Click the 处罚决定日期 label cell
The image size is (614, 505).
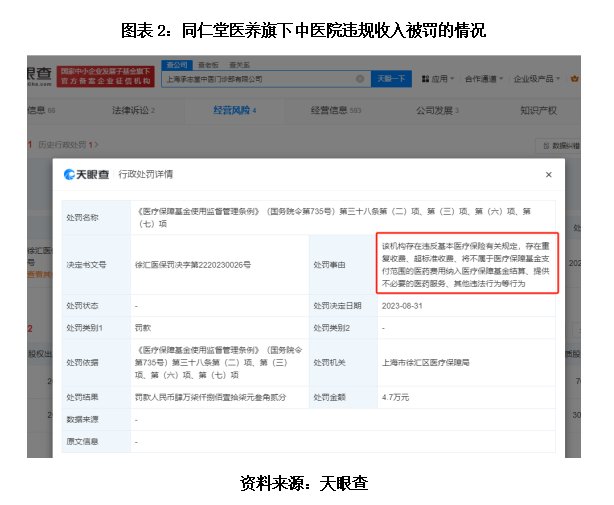(343, 306)
